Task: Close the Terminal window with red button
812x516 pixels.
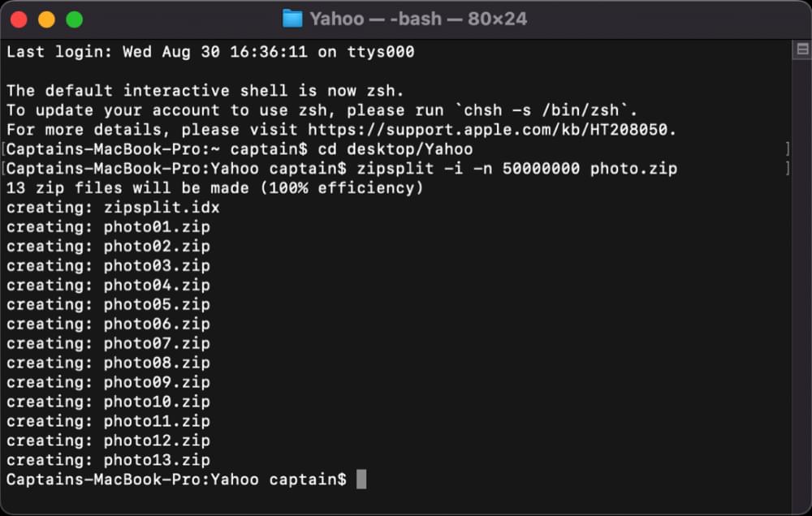Action: point(19,19)
